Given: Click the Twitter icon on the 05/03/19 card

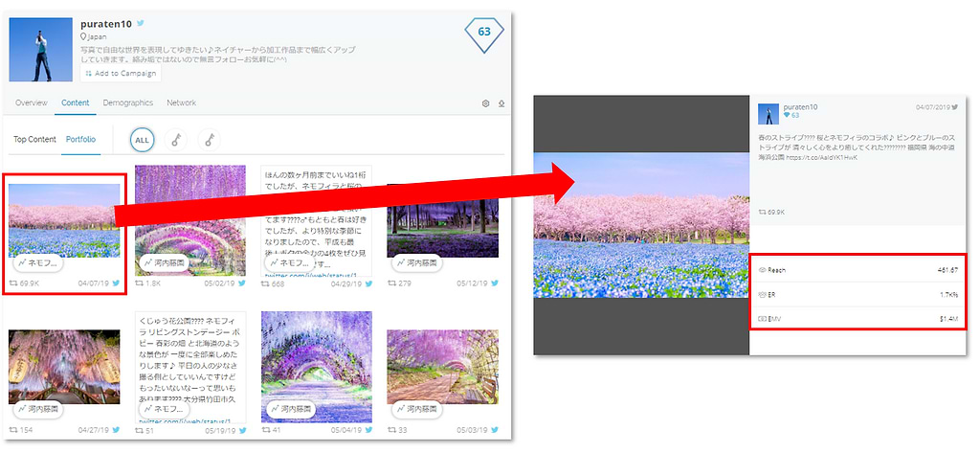Looking at the screenshot, I should pyautogui.click(x=495, y=430).
